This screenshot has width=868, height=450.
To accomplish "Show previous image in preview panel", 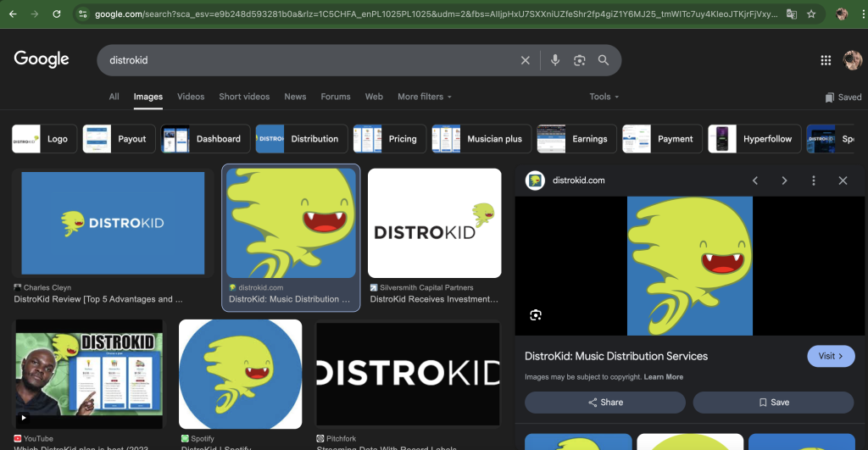I will coord(755,181).
